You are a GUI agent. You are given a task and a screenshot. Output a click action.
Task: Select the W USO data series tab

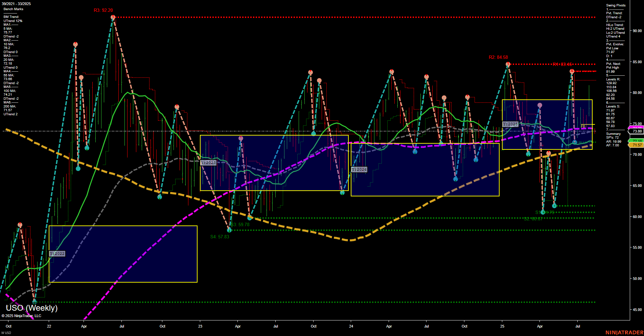pos(6,332)
